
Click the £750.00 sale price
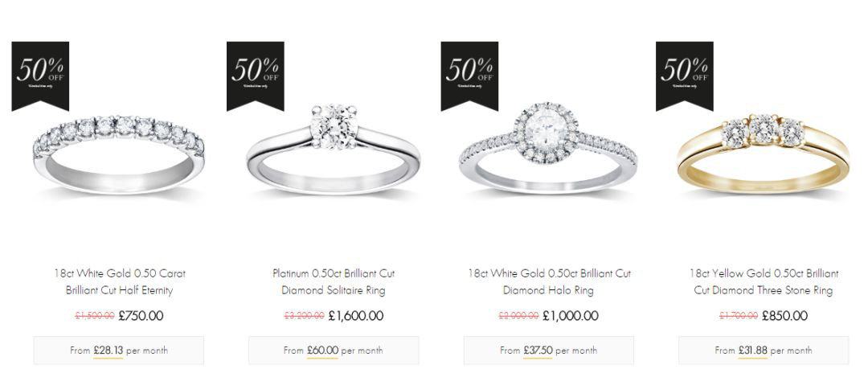point(141,316)
